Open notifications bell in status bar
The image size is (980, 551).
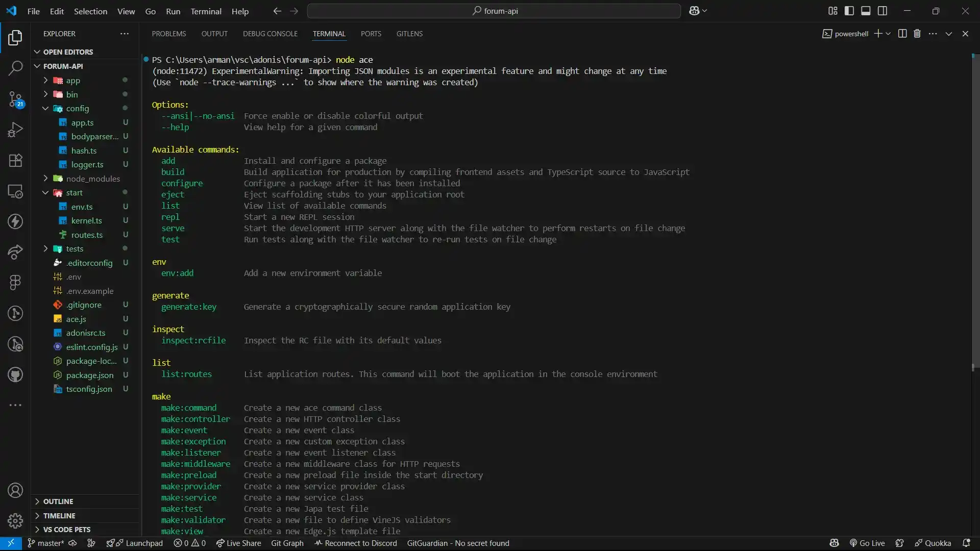click(x=966, y=543)
